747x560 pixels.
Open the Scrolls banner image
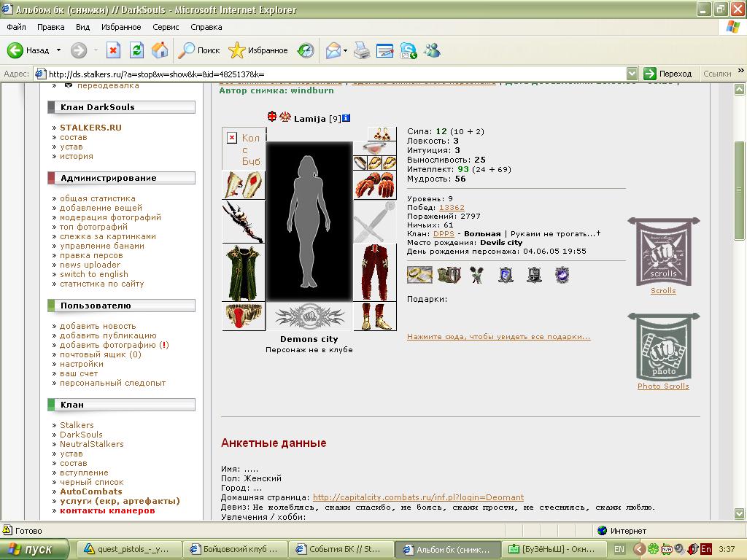[663, 252]
